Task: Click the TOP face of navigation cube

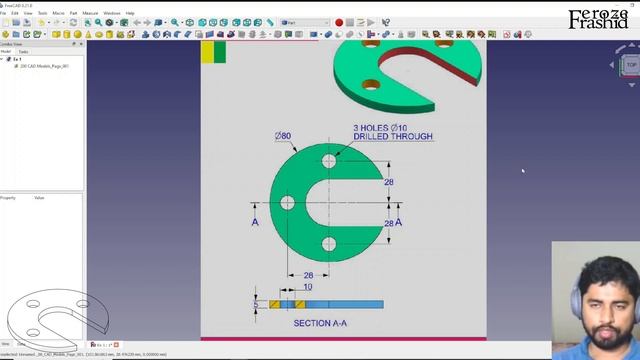Action: [x=631, y=64]
